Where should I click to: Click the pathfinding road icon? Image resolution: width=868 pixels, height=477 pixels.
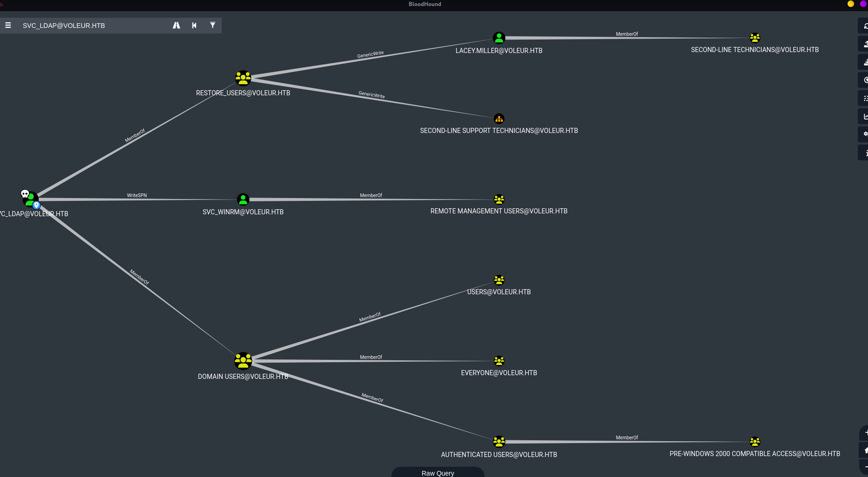coord(176,26)
